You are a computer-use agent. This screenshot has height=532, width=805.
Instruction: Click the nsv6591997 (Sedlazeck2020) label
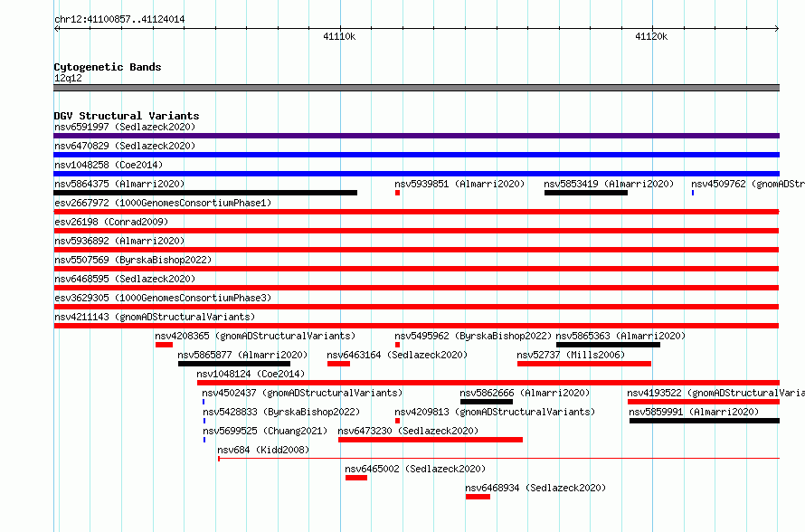pyautogui.click(x=125, y=127)
